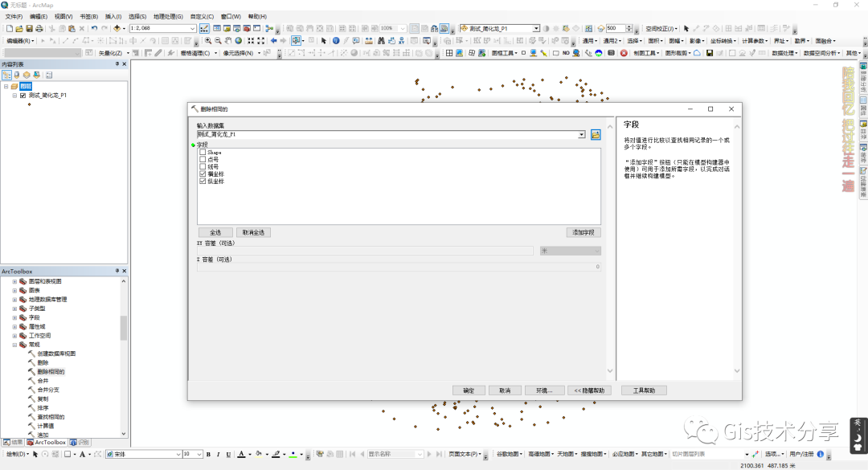Viewport: 868px width, 470px height.
Task: Switch to the 结果 tab
Action: click(13, 442)
